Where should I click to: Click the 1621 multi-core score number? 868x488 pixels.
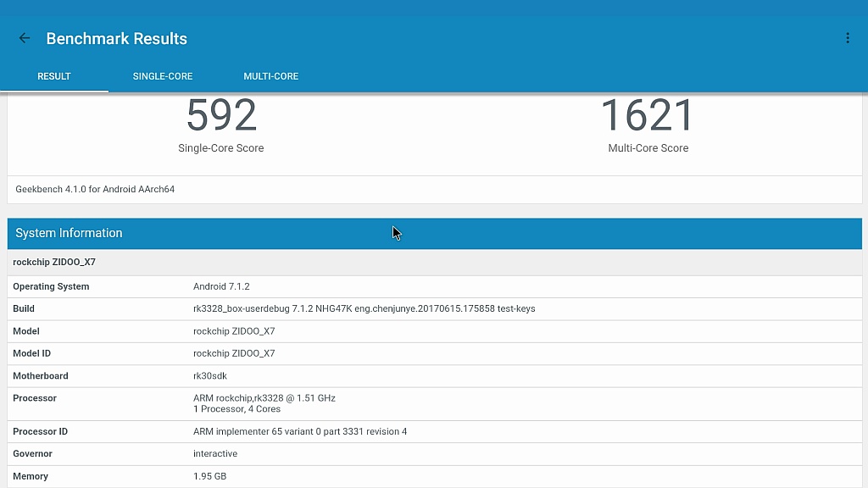point(648,115)
